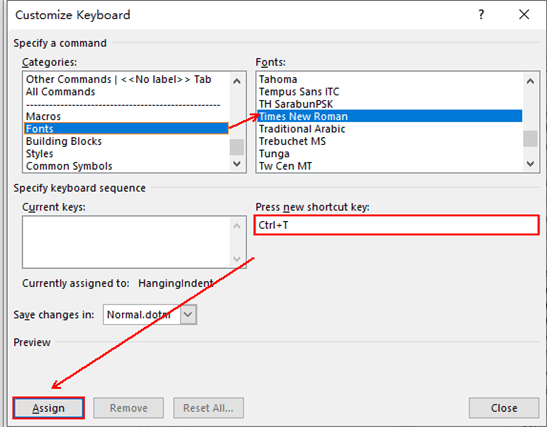Click the Close button
The width and height of the screenshot is (547, 427).
[x=504, y=408]
